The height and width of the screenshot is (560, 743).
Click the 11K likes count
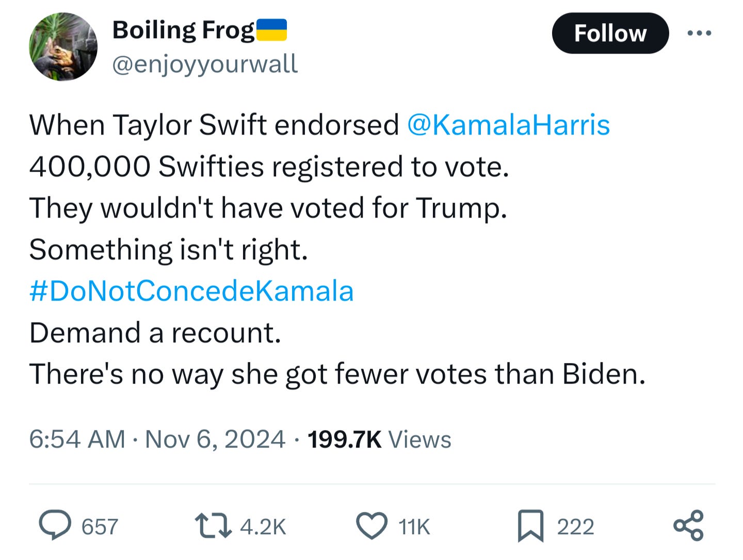click(x=414, y=527)
